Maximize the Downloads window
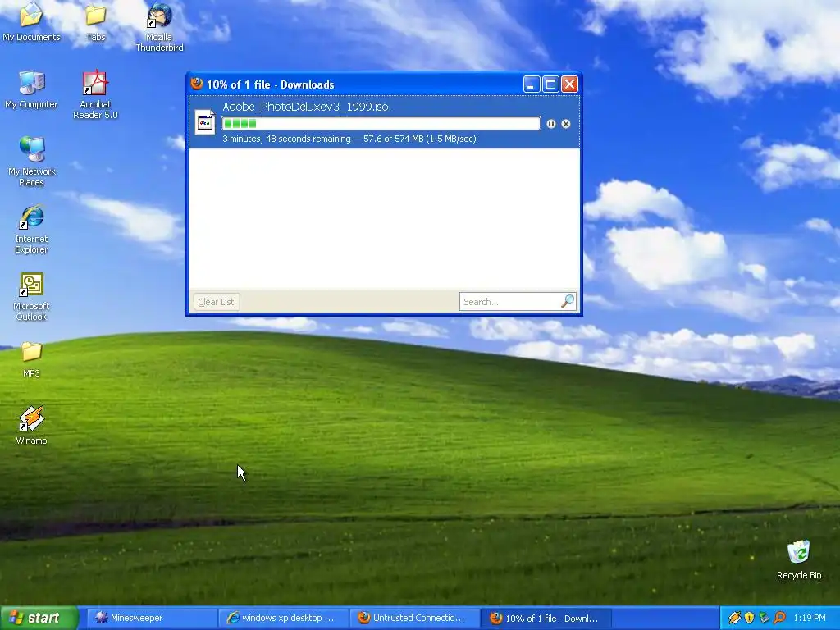The image size is (840, 630). pos(550,84)
